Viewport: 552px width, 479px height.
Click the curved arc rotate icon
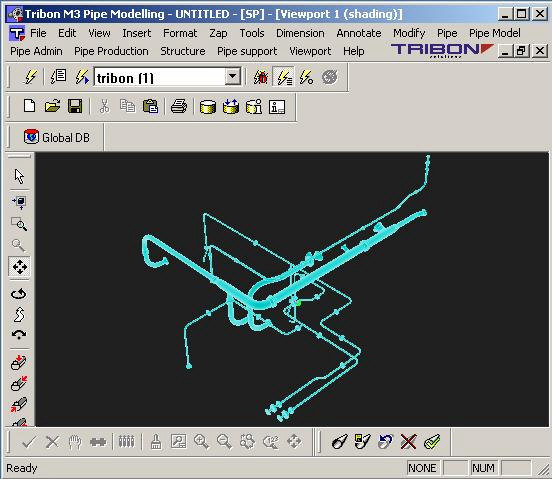click(19, 335)
